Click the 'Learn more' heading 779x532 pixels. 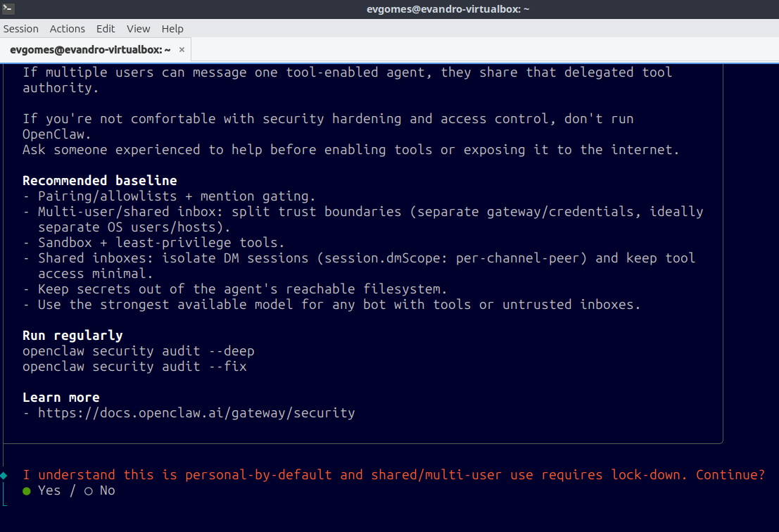click(x=61, y=398)
